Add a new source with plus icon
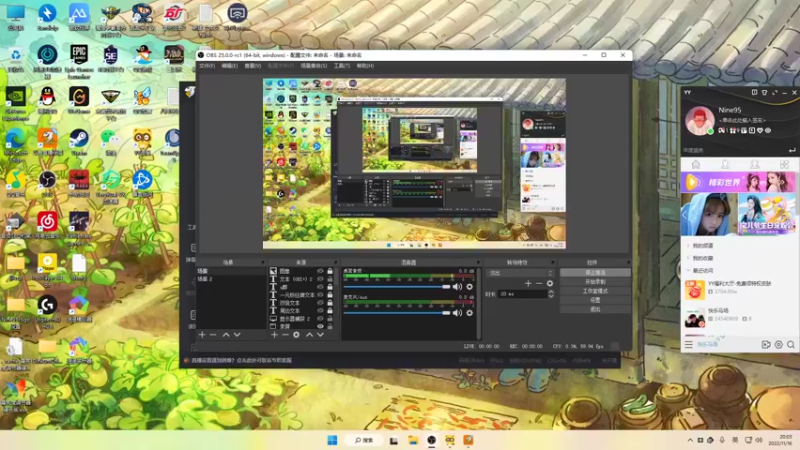Screen dimensions: 800x450 pos(274,335)
